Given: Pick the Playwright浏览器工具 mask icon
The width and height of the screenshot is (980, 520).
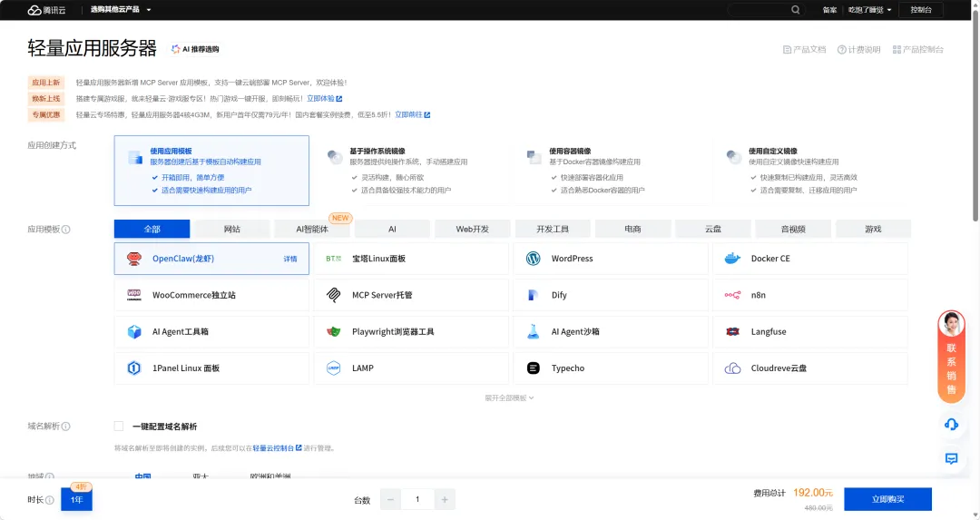Looking at the screenshot, I should [x=334, y=332].
